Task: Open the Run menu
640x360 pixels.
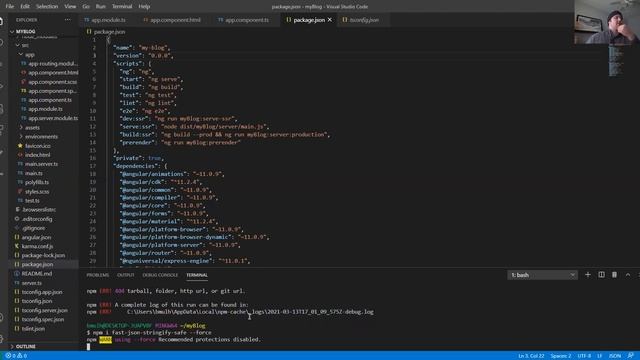Action: coord(100,7)
